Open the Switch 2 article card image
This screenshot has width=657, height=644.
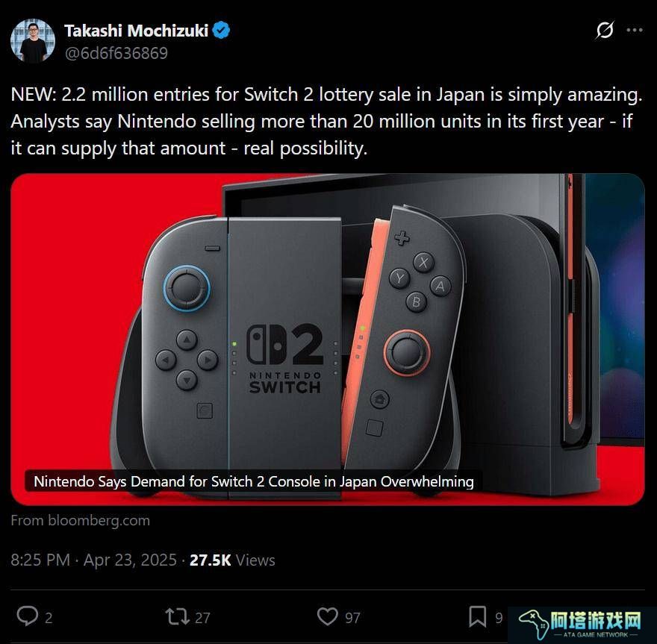(328, 340)
